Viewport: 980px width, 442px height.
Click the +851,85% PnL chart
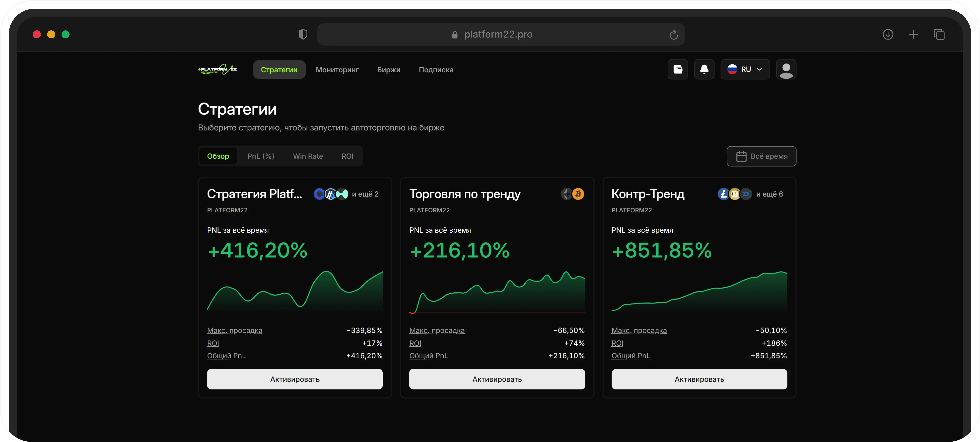coord(699,292)
